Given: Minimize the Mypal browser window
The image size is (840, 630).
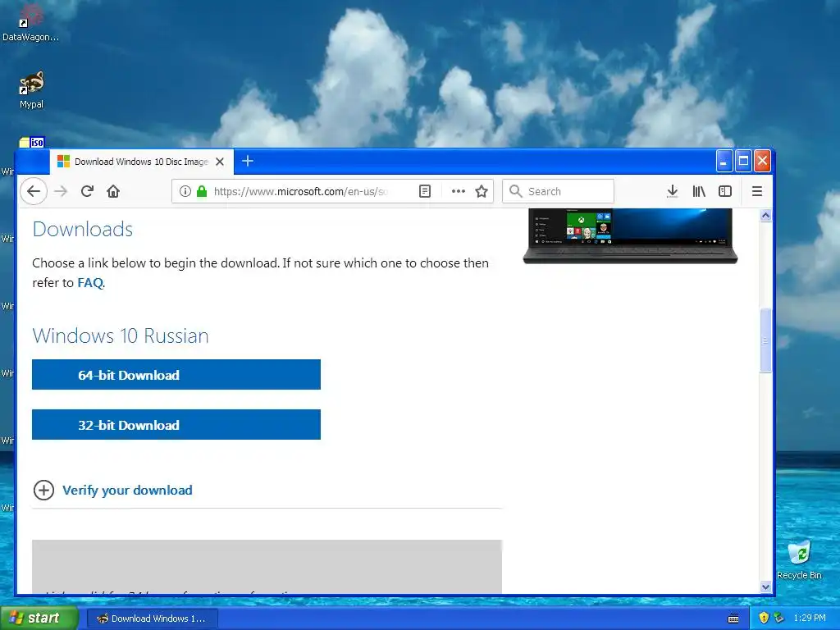Looking at the screenshot, I should (724, 161).
